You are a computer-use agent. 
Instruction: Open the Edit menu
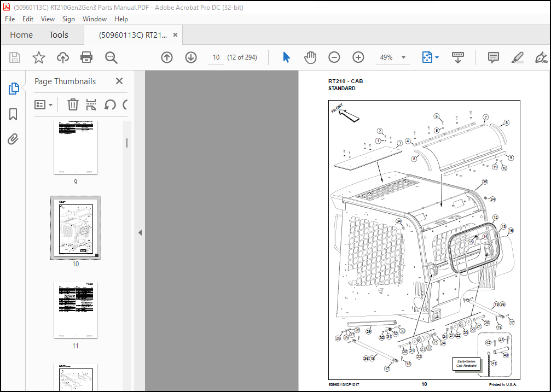tap(28, 19)
